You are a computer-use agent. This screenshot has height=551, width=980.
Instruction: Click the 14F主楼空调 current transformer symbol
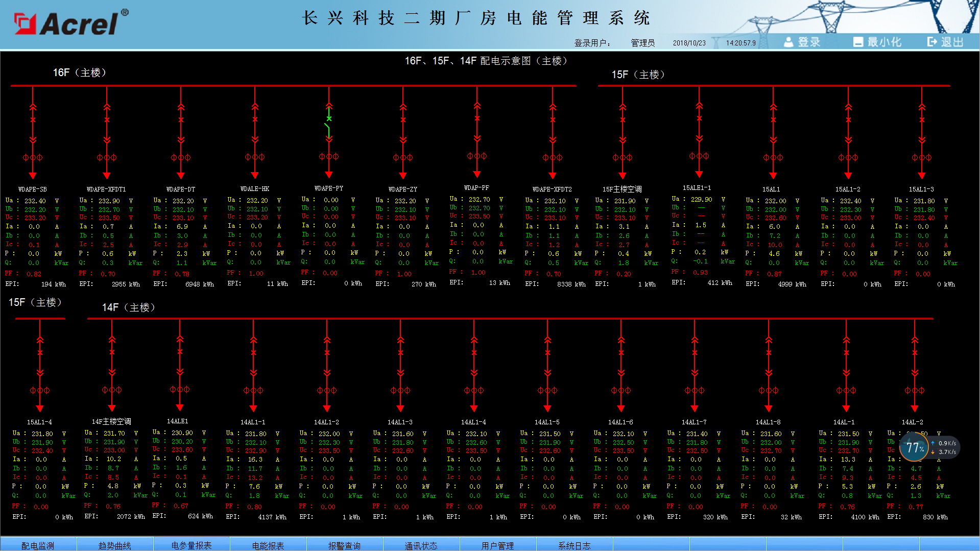point(112,390)
